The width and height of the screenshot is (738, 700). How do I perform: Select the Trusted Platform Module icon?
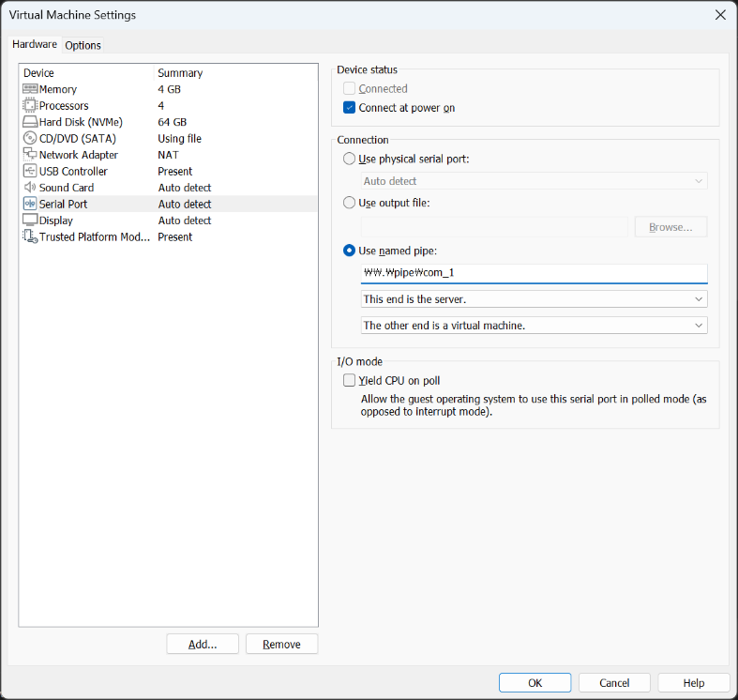[30, 237]
